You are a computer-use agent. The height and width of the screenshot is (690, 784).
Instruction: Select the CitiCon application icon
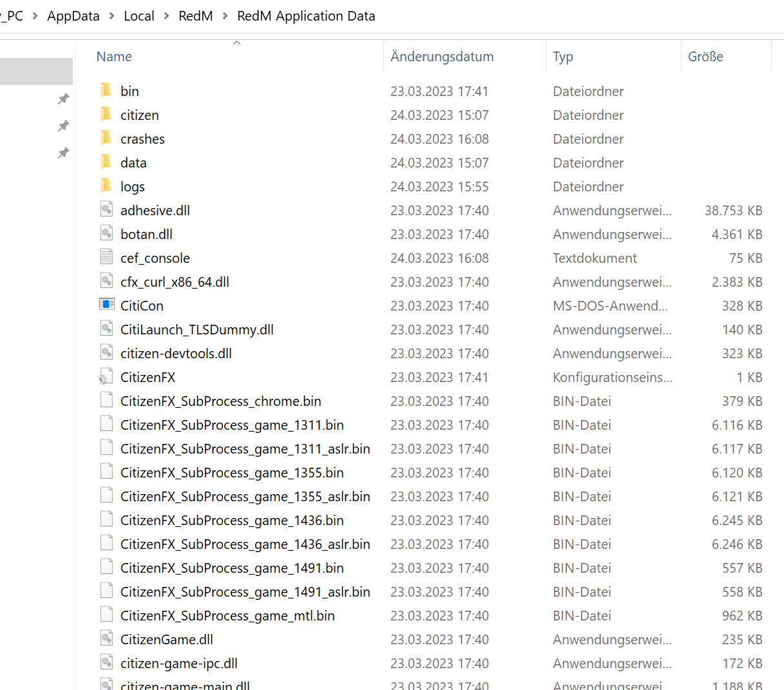(x=106, y=304)
